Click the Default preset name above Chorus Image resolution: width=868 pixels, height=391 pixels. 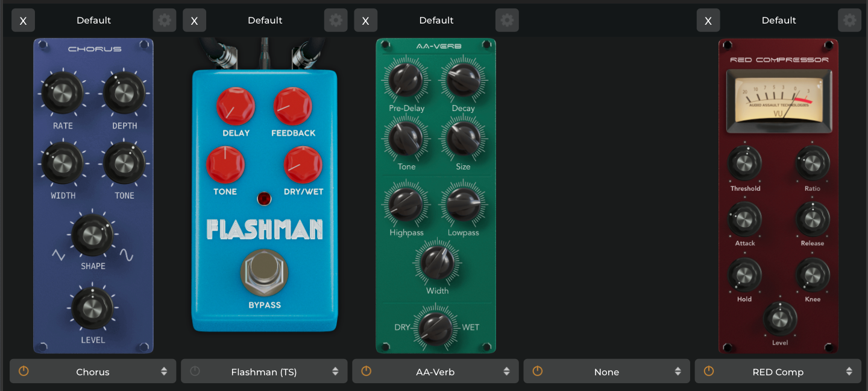[93, 21]
